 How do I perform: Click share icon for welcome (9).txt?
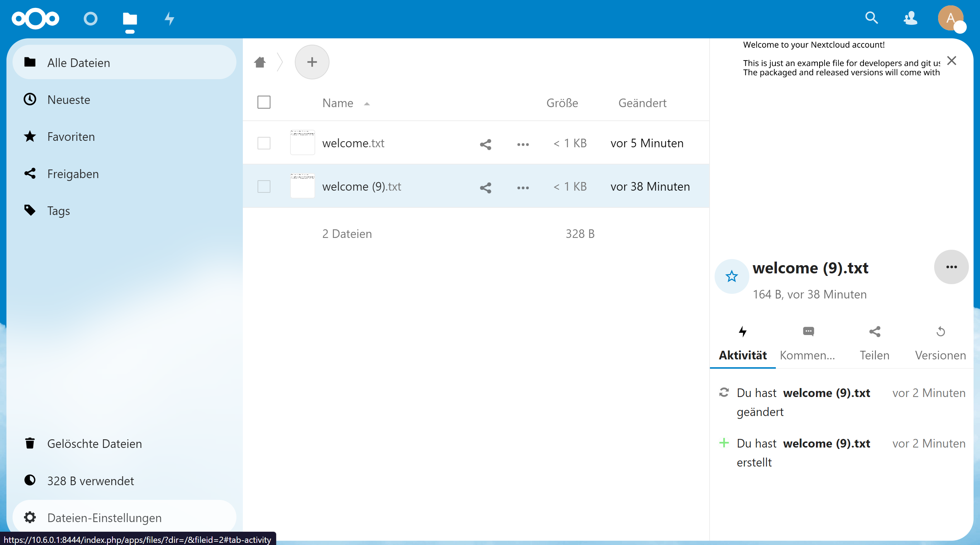(x=485, y=188)
